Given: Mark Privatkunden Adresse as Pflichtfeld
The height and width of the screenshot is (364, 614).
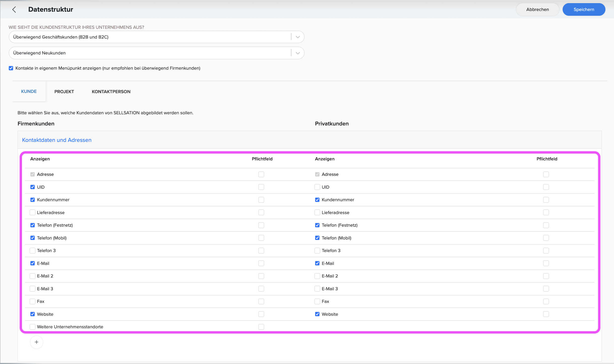Looking at the screenshot, I should pyautogui.click(x=546, y=174).
